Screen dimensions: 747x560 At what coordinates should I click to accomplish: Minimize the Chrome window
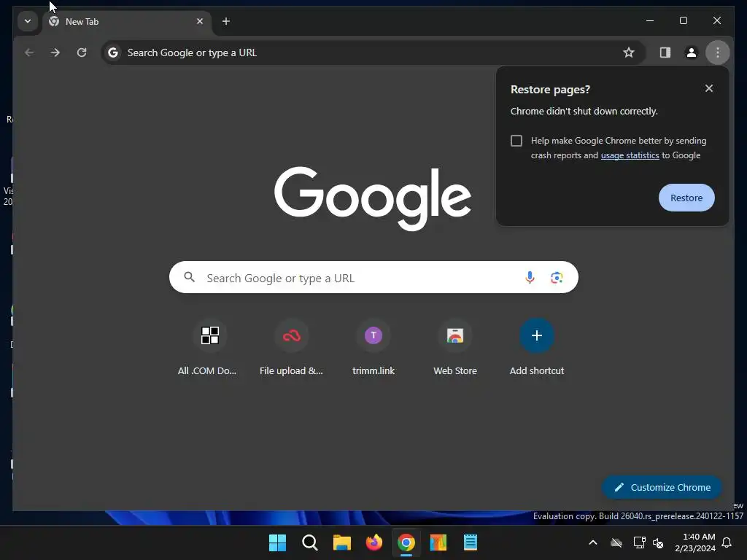(x=650, y=21)
